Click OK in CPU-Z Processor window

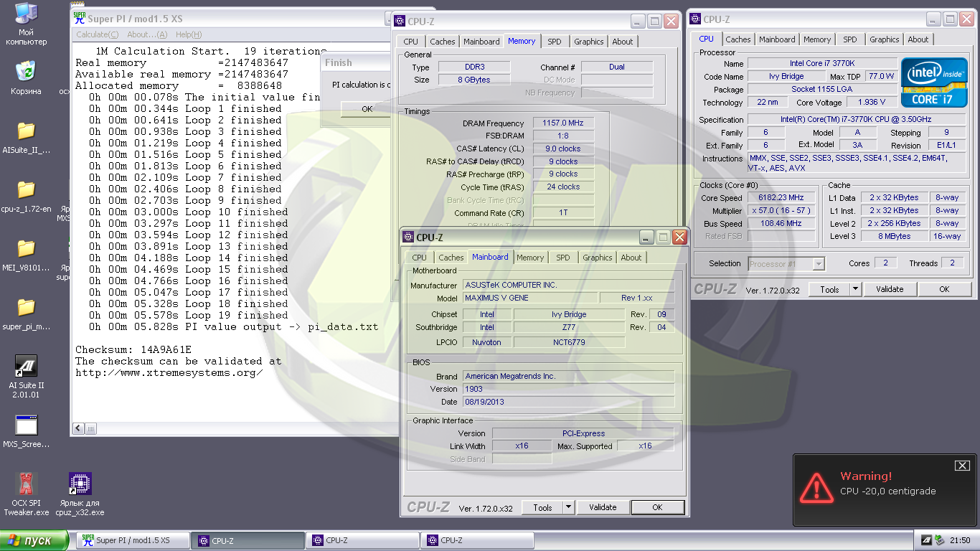coord(944,289)
